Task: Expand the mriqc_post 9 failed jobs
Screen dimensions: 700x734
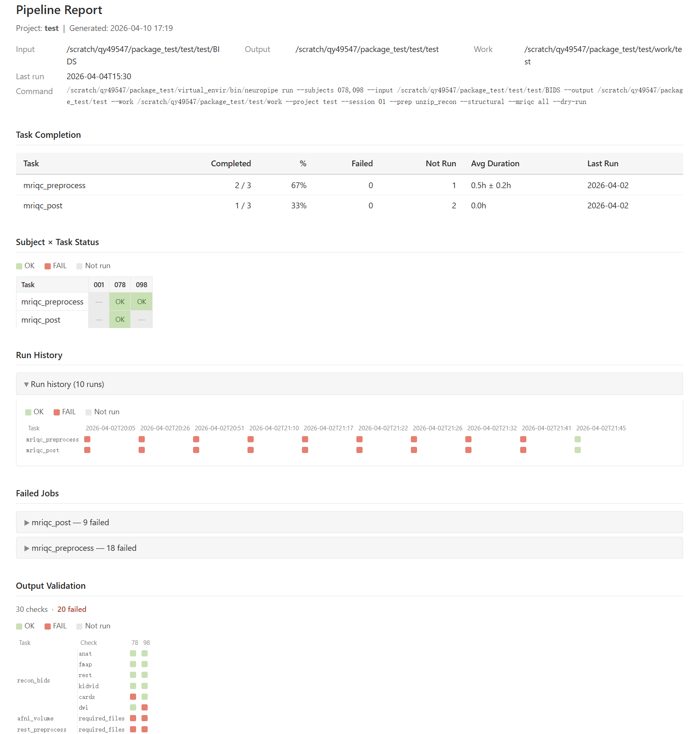Action: pos(349,522)
